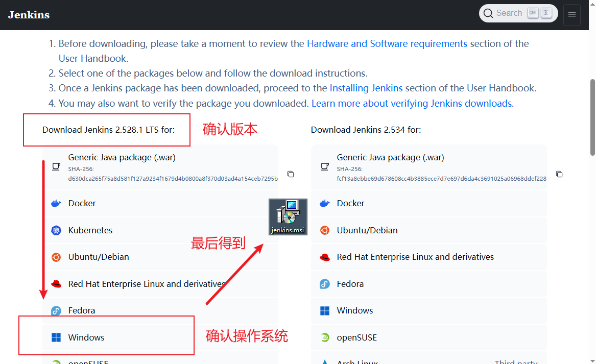Select Ubuntu/Debian under 2.534 release
The width and height of the screenshot is (596, 364).
tap(429, 230)
